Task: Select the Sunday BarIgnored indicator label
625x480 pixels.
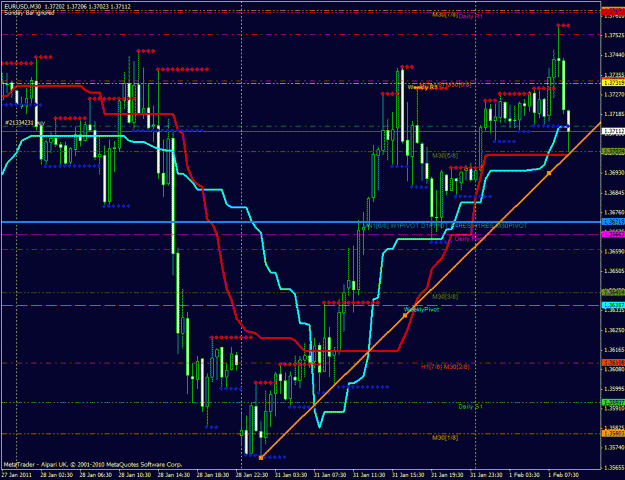Action: (x=29, y=12)
